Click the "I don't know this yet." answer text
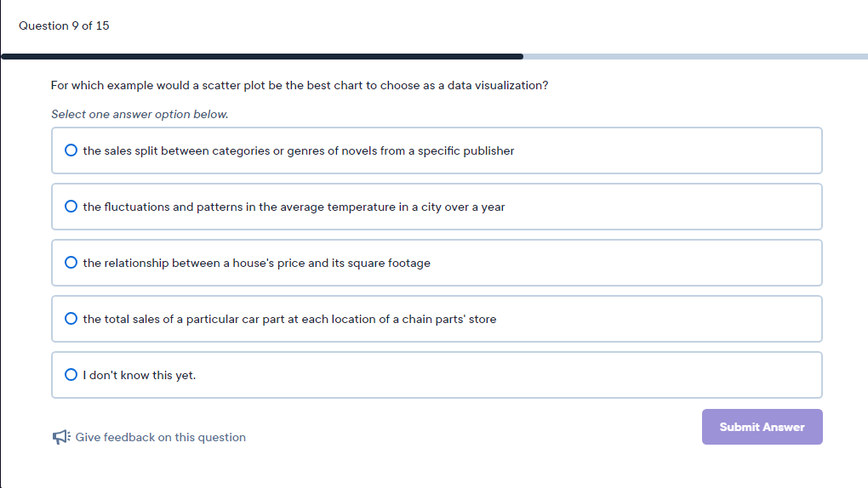The image size is (868, 488). click(x=140, y=375)
